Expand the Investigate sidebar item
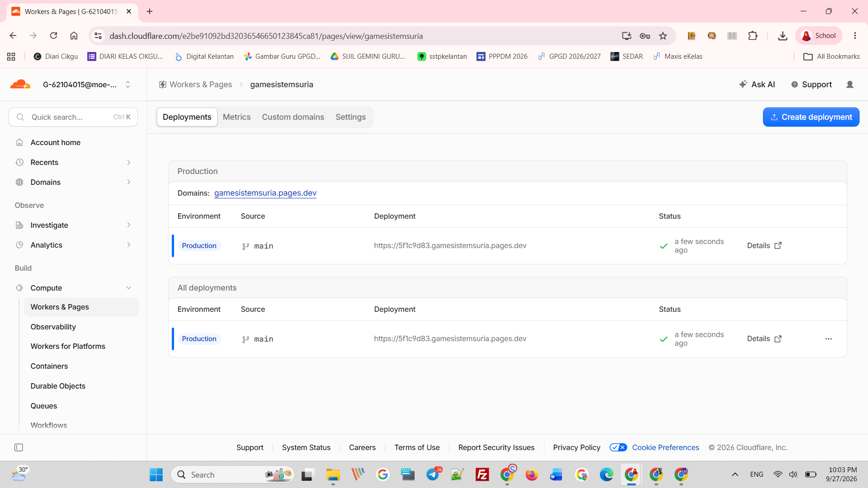The height and width of the screenshot is (488, 868). tap(74, 225)
